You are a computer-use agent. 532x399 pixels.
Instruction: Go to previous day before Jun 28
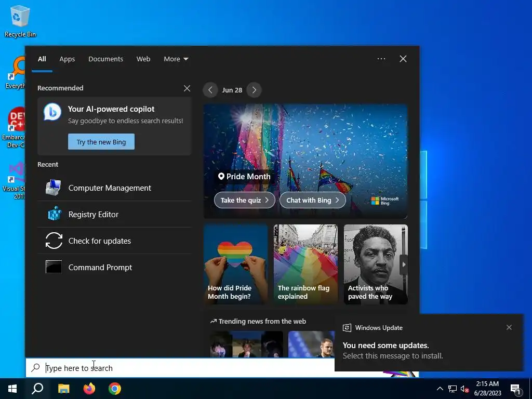coord(210,90)
